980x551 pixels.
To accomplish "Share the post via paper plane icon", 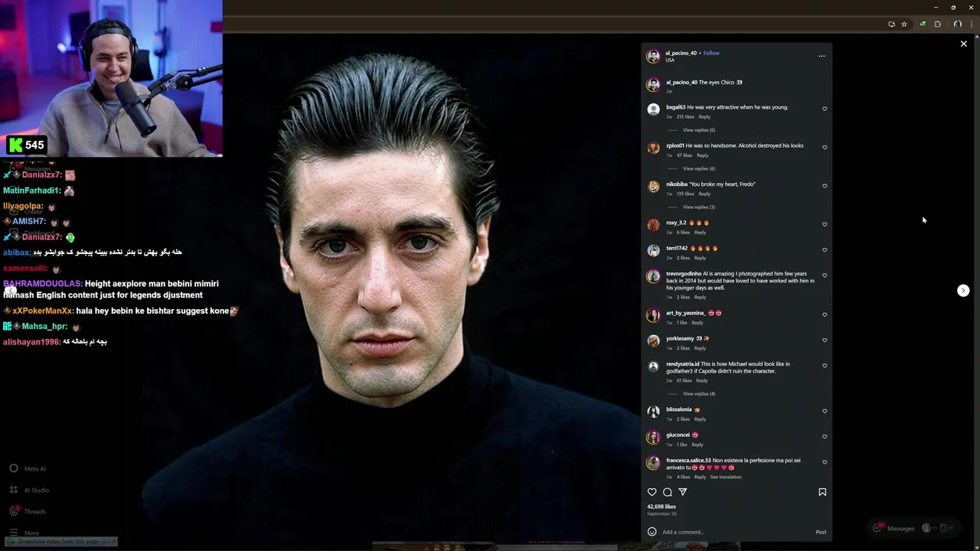I will point(683,492).
